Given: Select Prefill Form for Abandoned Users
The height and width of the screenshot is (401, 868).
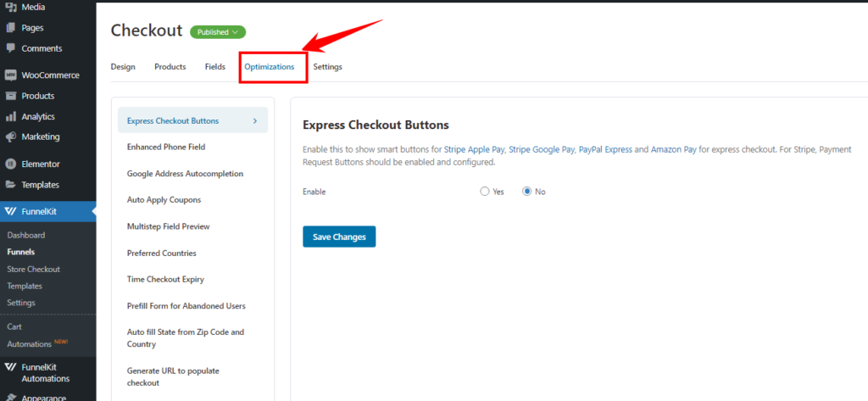Looking at the screenshot, I should point(186,306).
